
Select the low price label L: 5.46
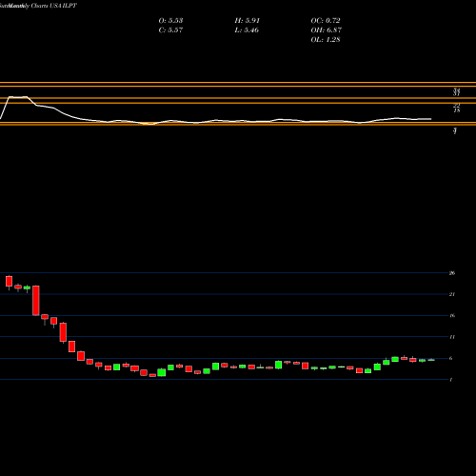point(247,30)
